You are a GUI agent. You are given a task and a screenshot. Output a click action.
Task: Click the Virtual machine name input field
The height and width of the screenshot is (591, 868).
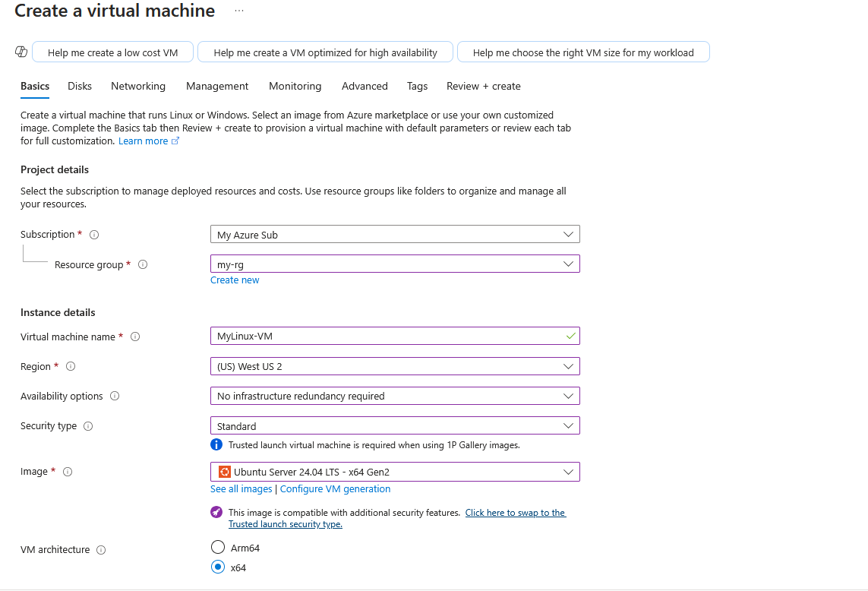(395, 337)
